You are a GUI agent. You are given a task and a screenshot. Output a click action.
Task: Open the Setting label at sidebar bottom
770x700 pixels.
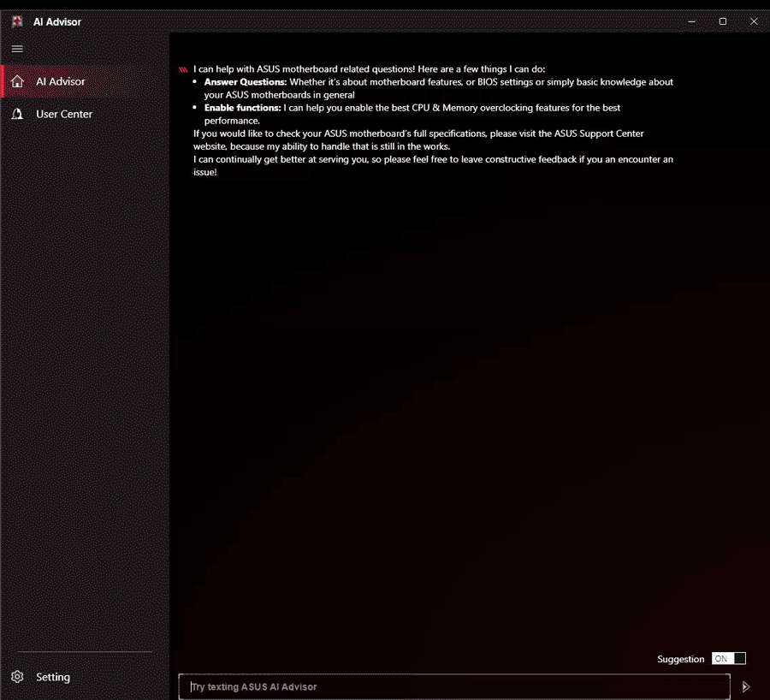tap(53, 677)
